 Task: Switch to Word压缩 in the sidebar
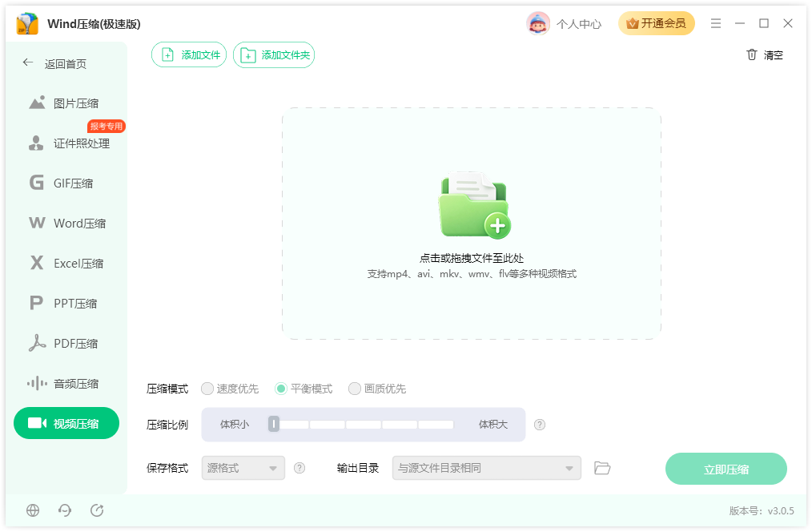(x=66, y=224)
